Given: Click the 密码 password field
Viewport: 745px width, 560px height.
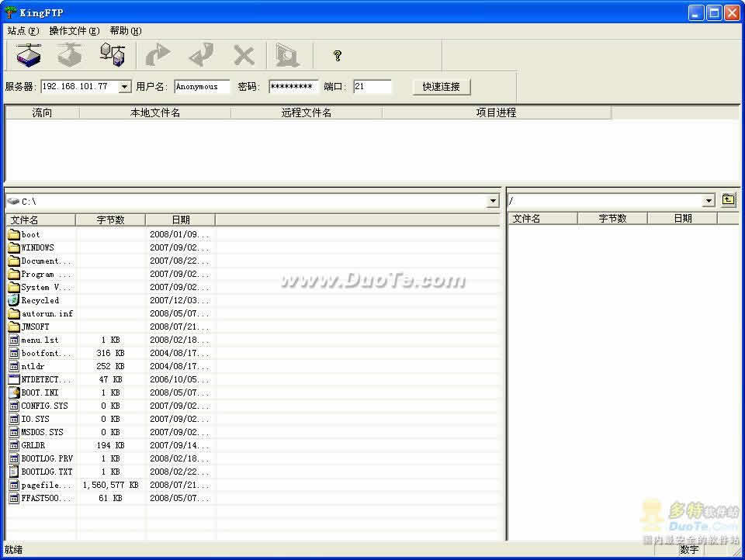Looking at the screenshot, I should [293, 87].
